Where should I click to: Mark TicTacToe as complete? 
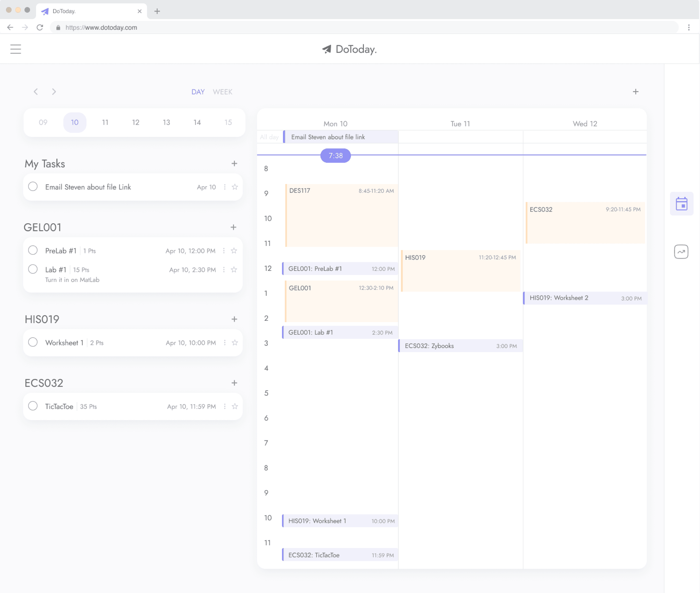(x=33, y=406)
